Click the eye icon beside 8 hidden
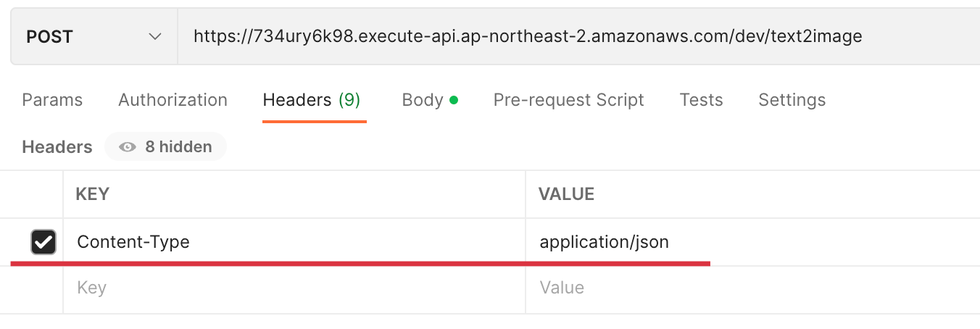The width and height of the screenshot is (980, 329). coord(128,147)
